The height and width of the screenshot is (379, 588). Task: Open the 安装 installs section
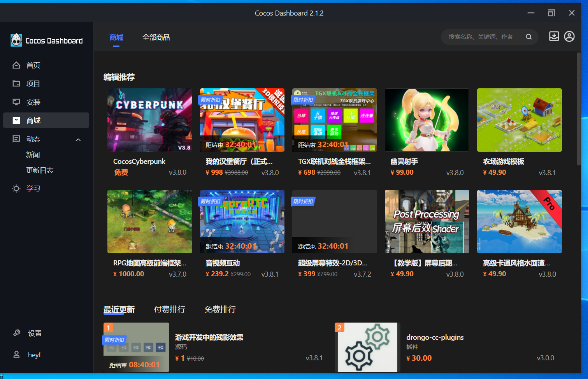[33, 102]
